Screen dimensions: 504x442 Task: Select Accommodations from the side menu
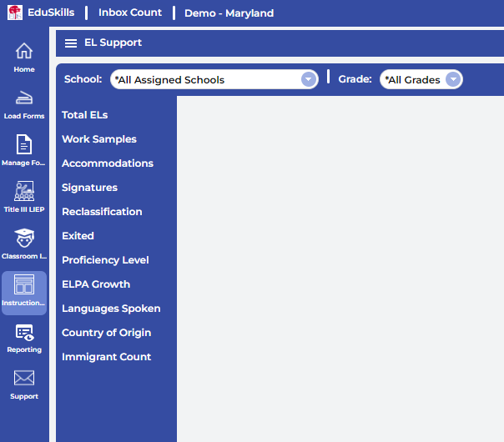point(108,163)
